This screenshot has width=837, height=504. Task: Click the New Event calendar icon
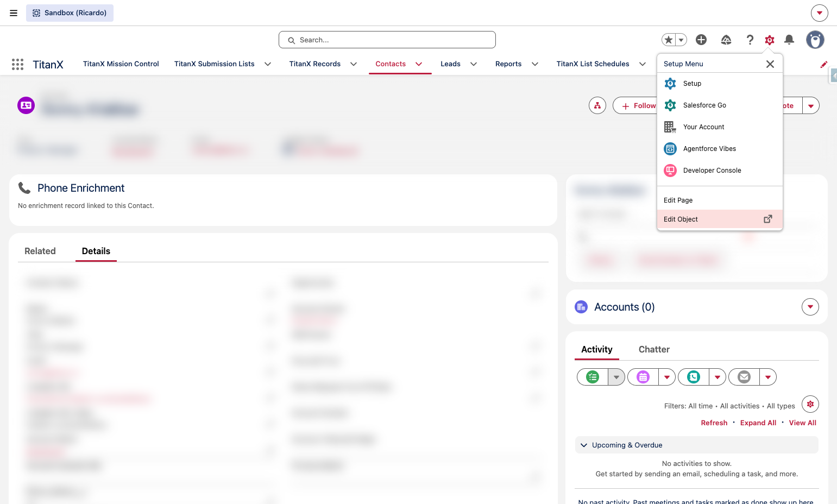click(x=643, y=377)
